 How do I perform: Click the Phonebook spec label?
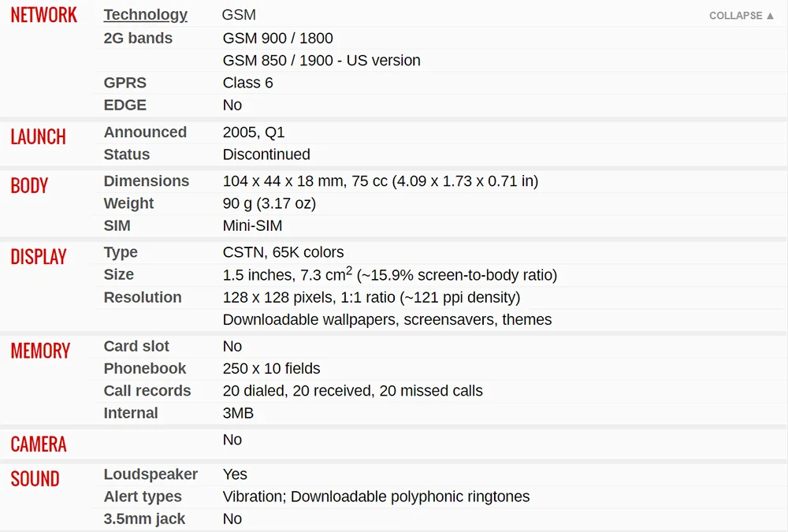tap(145, 368)
